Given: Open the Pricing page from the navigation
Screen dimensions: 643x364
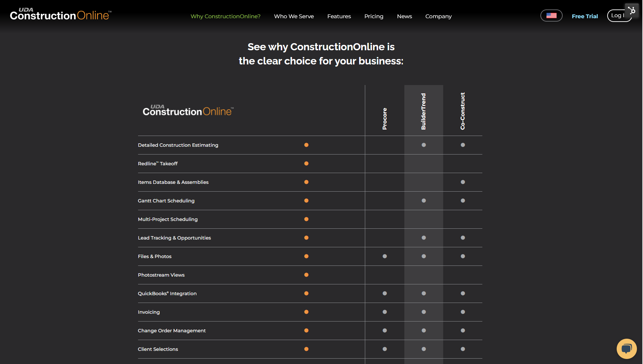Looking at the screenshot, I should pos(374,16).
